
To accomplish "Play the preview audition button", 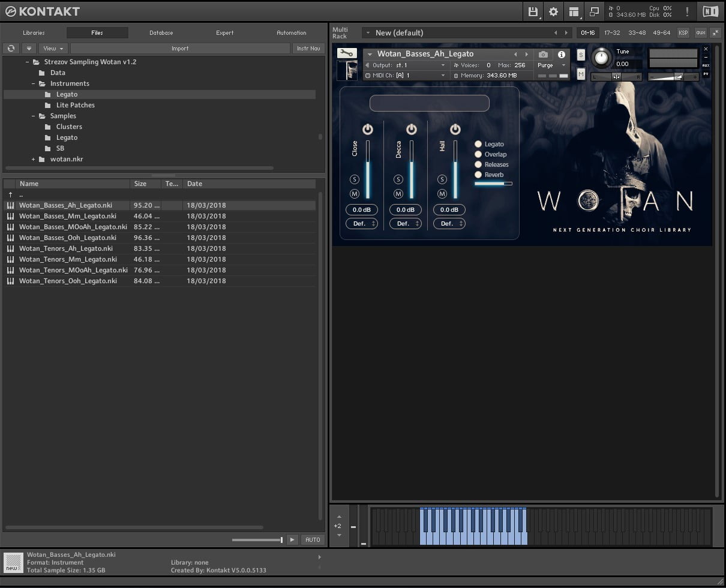I will [x=292, y=539].
